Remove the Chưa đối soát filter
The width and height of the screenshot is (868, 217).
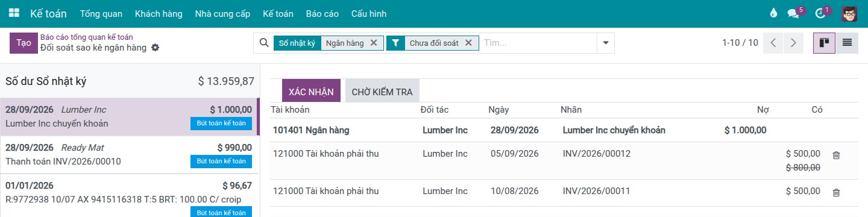tap(468, 43)
